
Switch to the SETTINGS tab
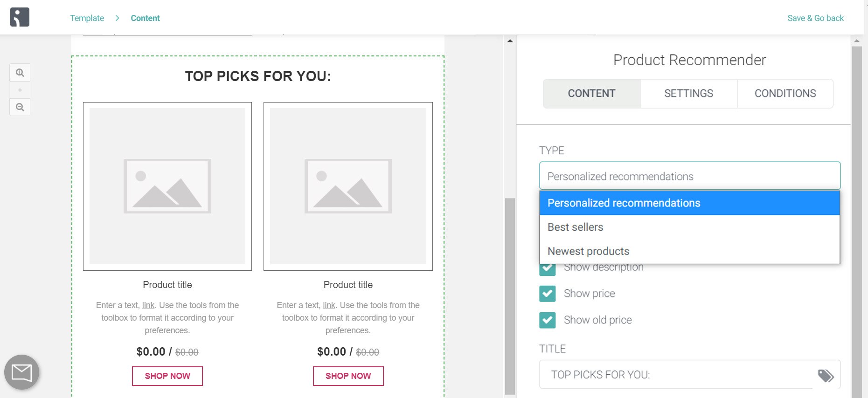(x=688, y=94)
